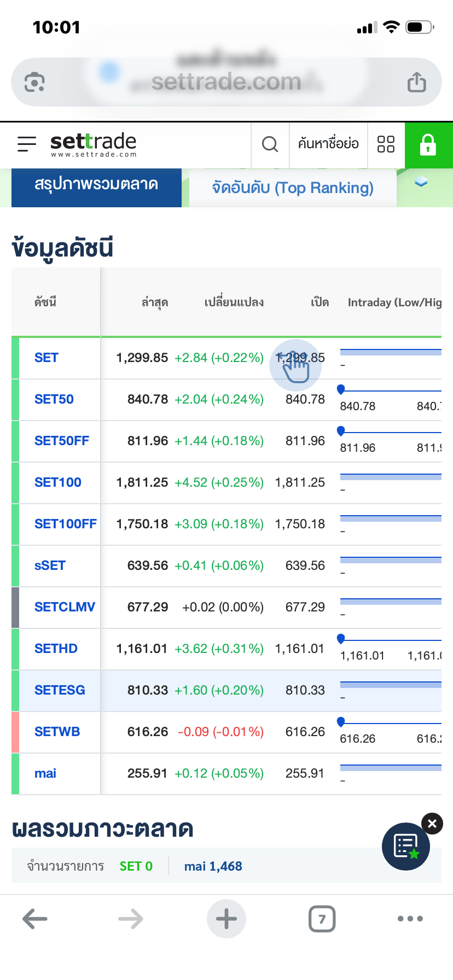Image resolution: width=453 pixels, height=980 pixels.
Task: Switch to จัดอันดับ (Top Ranking) tab
Action: tap(293, 188)
